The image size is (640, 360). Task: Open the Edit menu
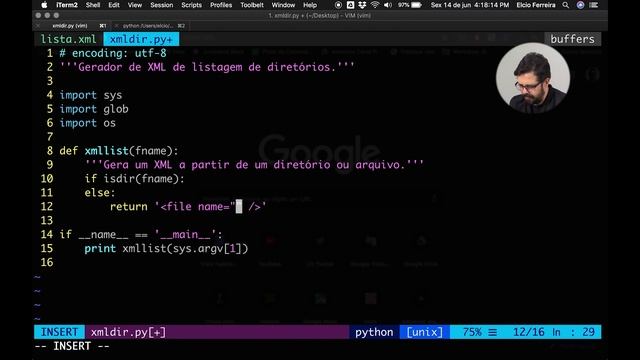pos(114,5)
